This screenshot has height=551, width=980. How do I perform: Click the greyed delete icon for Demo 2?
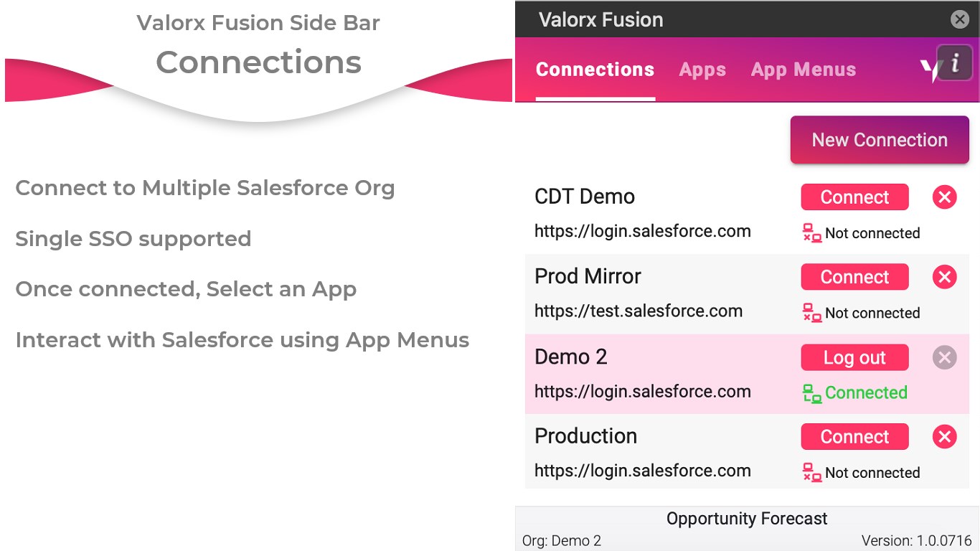pyautogui.click(x=944, y=357)
